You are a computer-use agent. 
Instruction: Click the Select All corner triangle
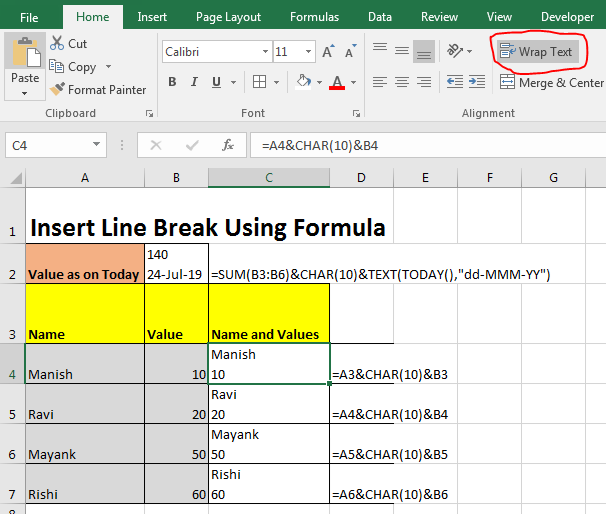16,178
